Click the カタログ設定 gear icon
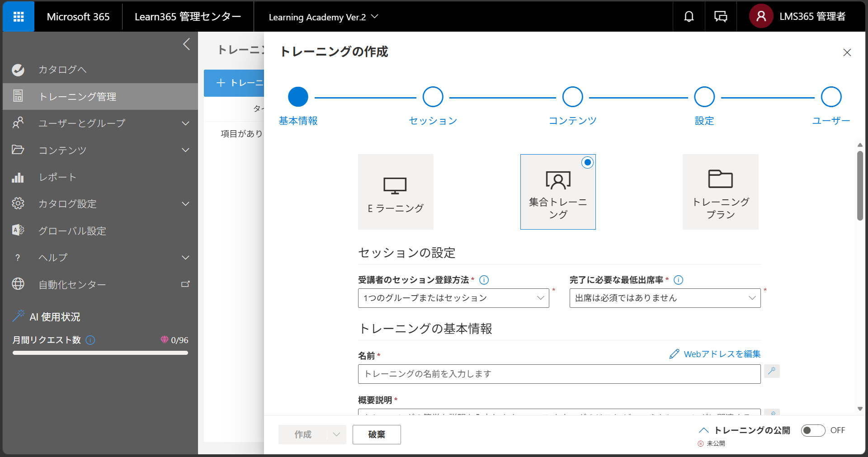Screen dimensions: 868x457 (x=18, y=203)
